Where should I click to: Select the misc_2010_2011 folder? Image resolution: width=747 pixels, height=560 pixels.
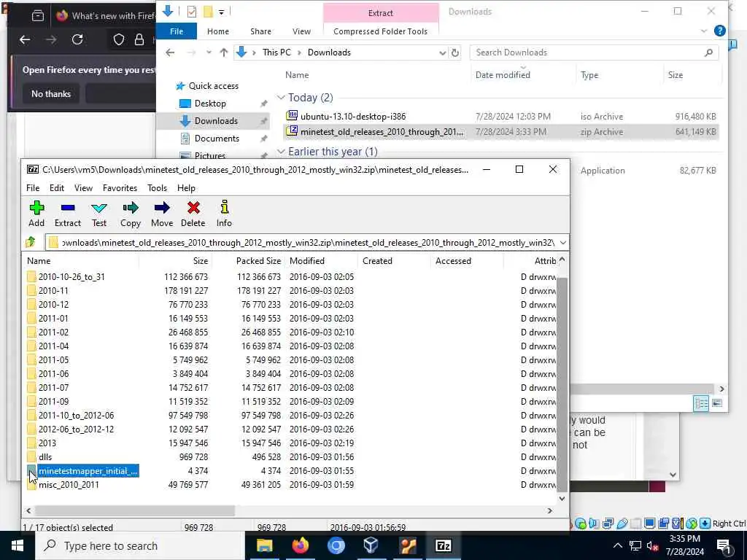click(69, 485)
